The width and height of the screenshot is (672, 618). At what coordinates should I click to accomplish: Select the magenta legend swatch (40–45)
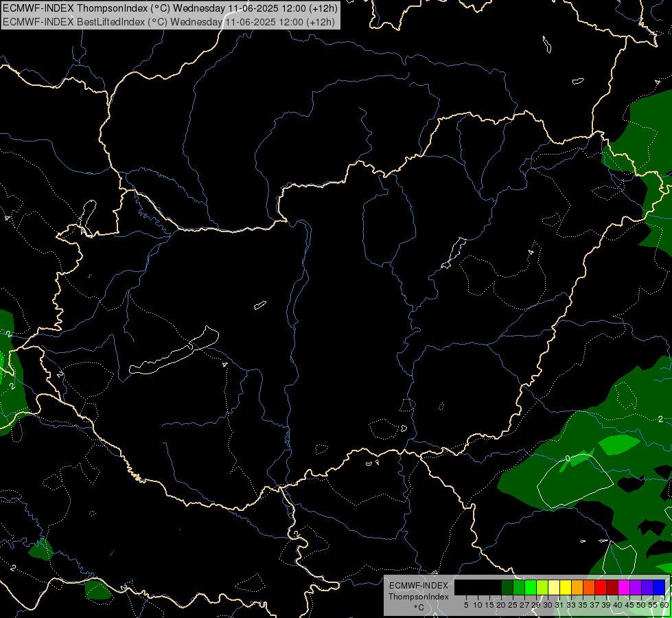624,587
